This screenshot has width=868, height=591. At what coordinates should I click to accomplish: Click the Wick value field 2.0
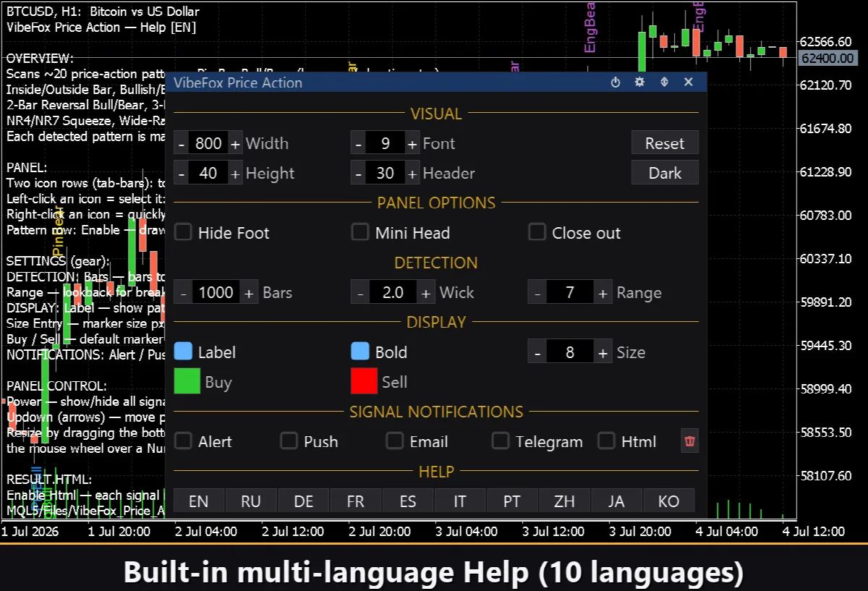click(x=393, y=292)
